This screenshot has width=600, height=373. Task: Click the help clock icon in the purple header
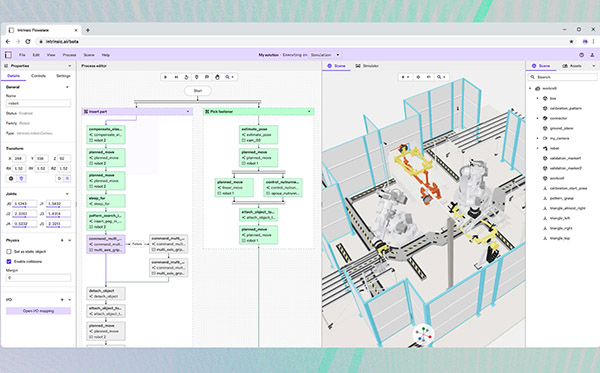pos(581,55)
